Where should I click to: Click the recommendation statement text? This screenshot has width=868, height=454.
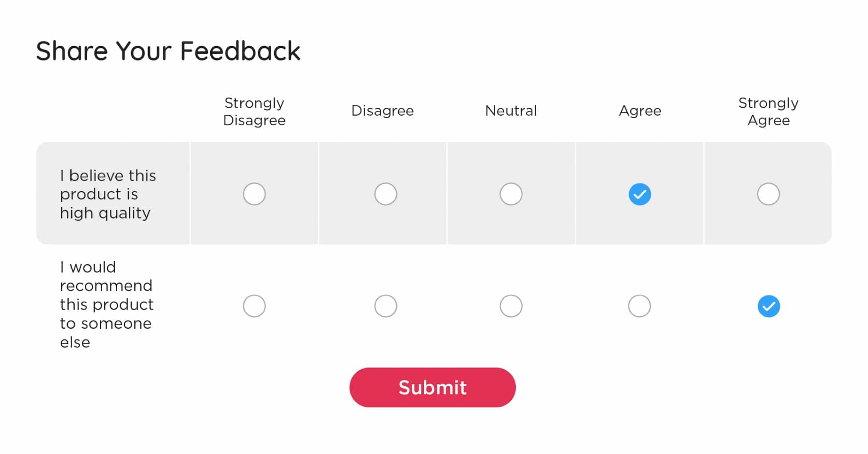(x=106, y=305)
